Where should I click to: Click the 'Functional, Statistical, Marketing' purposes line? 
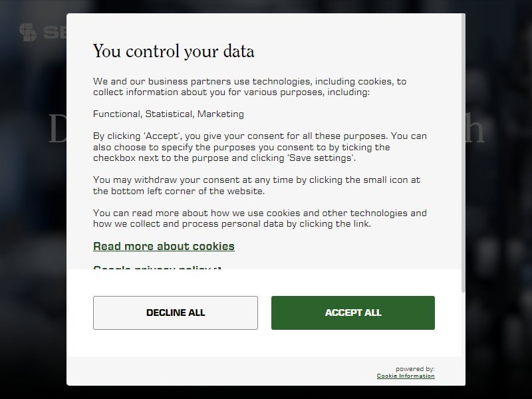point(169,114)
